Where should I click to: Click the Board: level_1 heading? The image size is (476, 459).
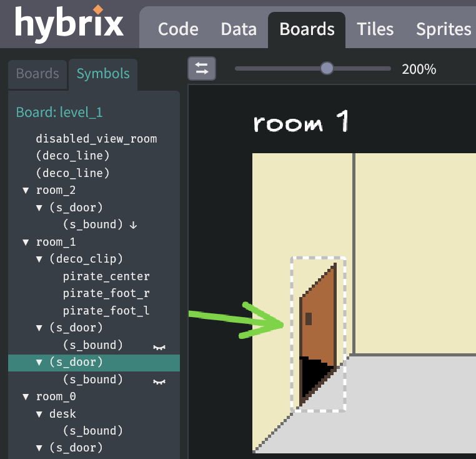[x=59, y=113]
